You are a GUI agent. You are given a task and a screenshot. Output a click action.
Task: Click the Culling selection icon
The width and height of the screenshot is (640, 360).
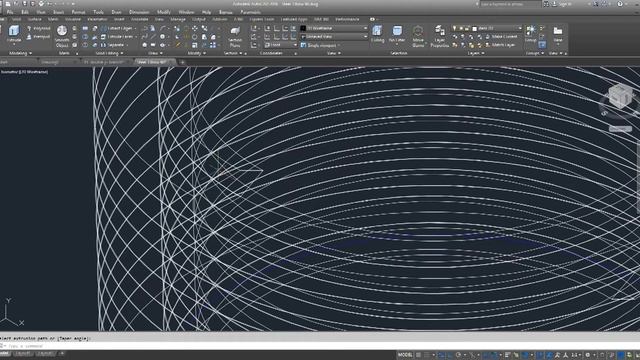point(377,34)
